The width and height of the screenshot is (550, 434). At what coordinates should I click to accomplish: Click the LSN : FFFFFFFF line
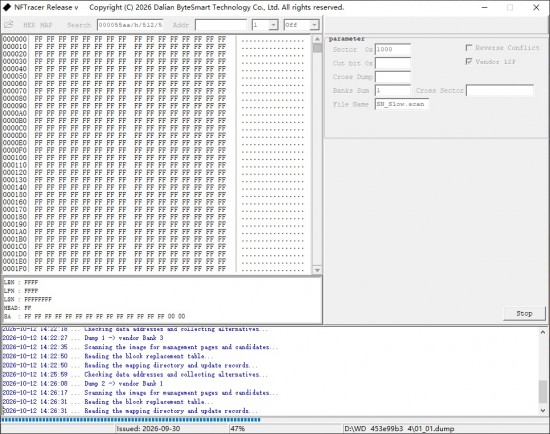28,299
